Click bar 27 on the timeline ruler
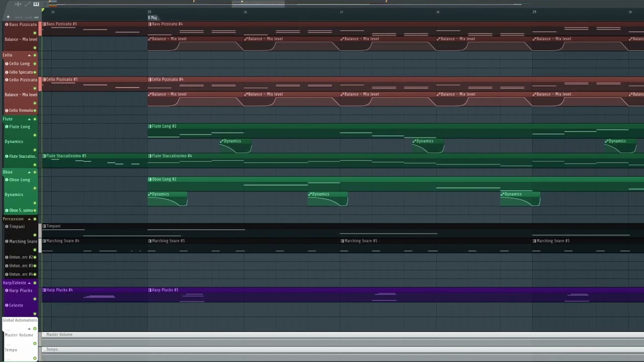The image size is (644, 362). pyautogui.click(x=342, y=12)
